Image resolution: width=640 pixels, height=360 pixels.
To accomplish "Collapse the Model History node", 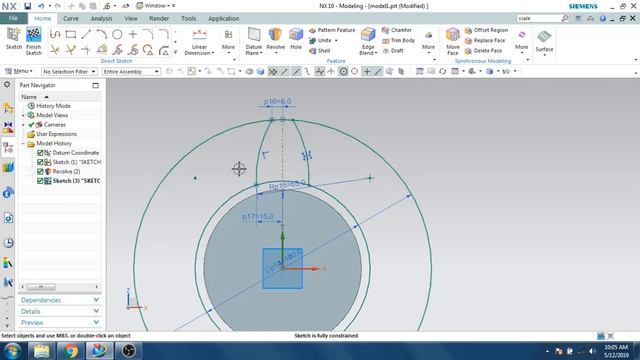I will click(23, 143).
